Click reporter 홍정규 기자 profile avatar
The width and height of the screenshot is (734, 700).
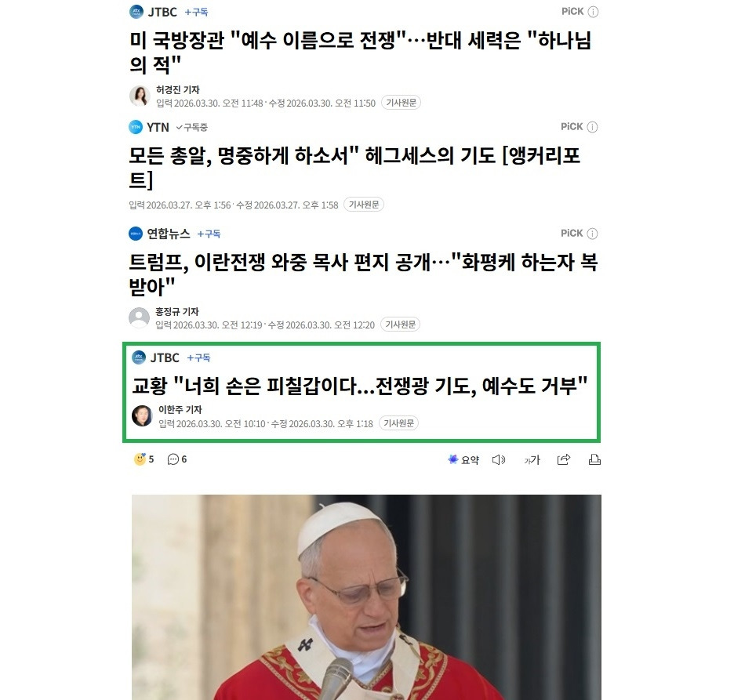[x=139, y=317]
